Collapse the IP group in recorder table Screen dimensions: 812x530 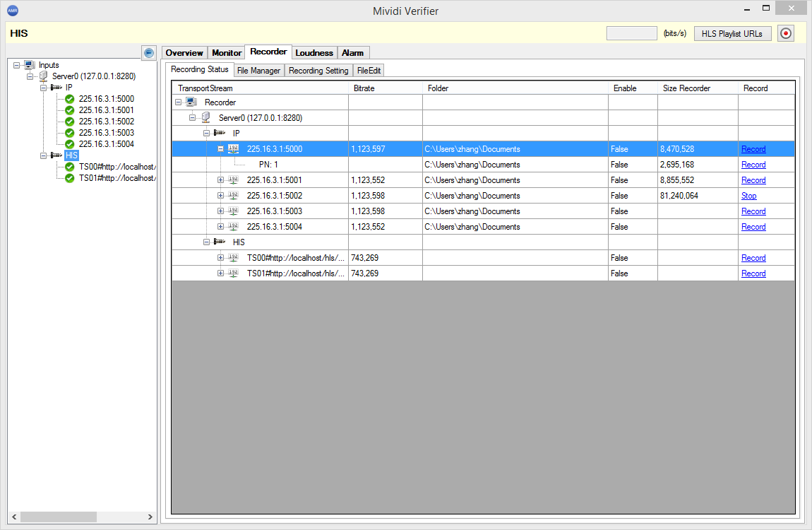[x=206, y=134]
